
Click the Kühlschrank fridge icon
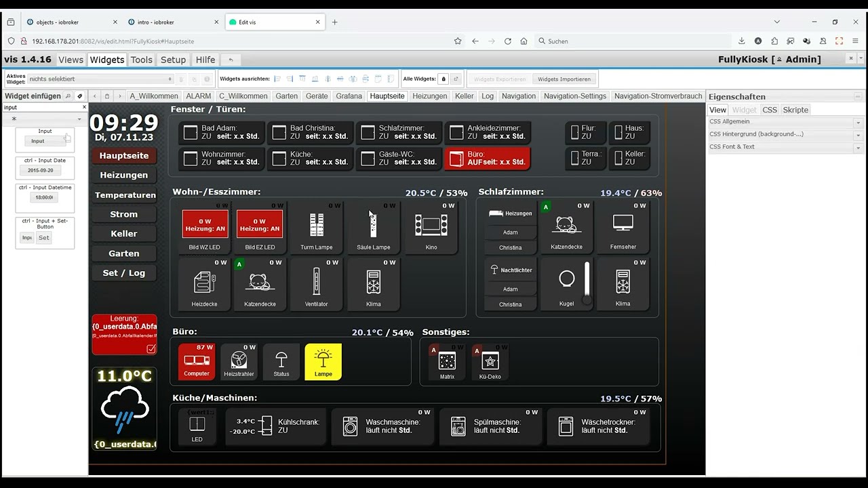pyautogui.click(x=267, y=426)
